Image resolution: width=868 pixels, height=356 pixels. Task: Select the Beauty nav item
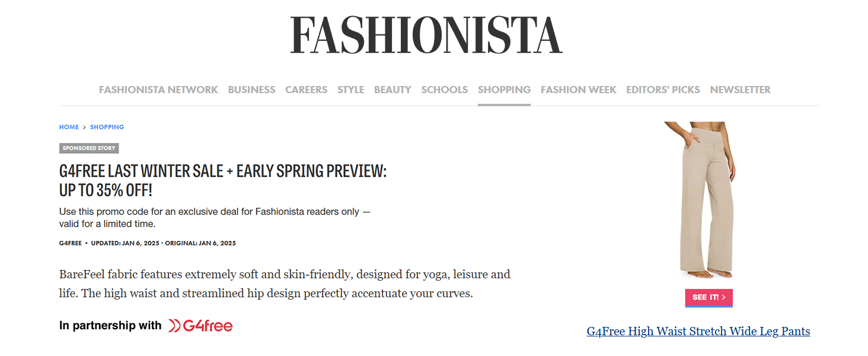(x=392, y=90)
